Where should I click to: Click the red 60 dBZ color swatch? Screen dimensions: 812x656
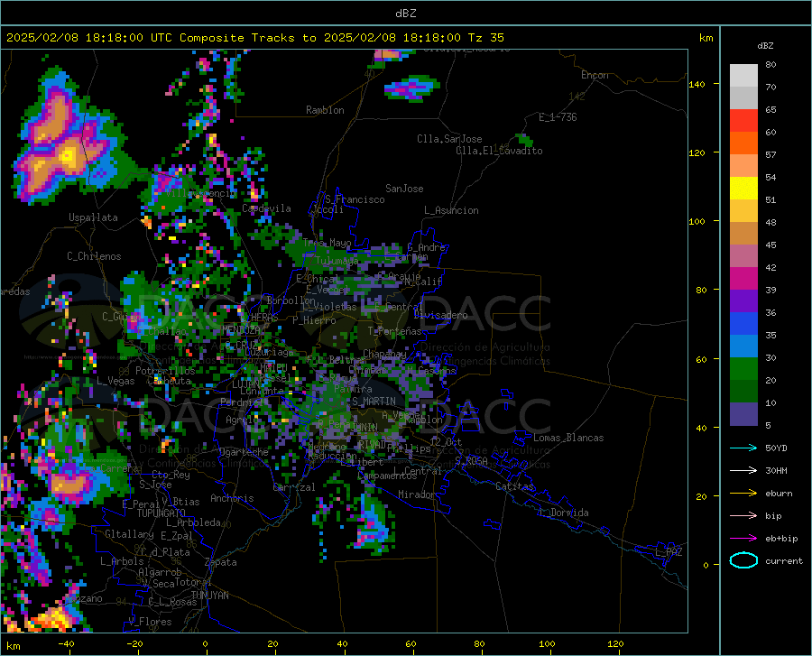[x=743, y=121]
